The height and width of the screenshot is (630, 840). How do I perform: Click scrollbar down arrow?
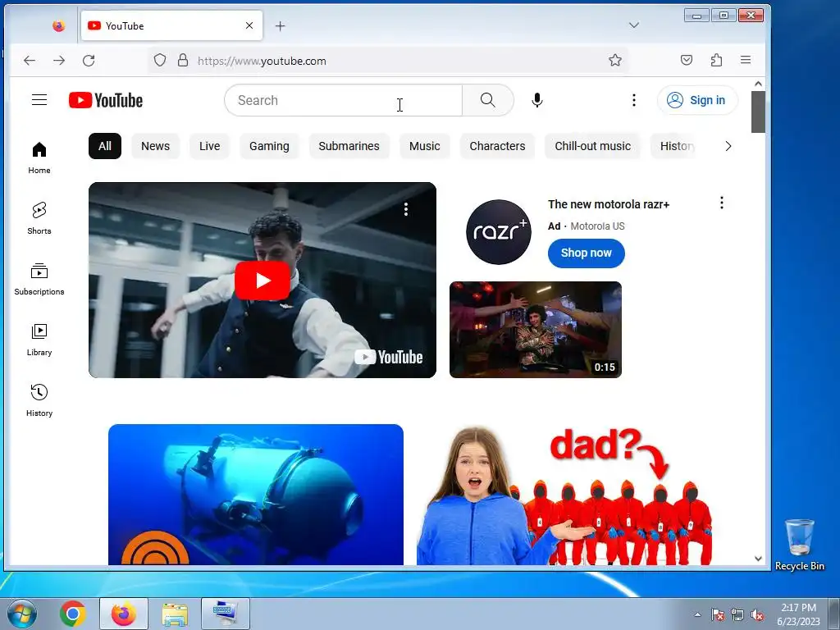click(x=758, y=558)
